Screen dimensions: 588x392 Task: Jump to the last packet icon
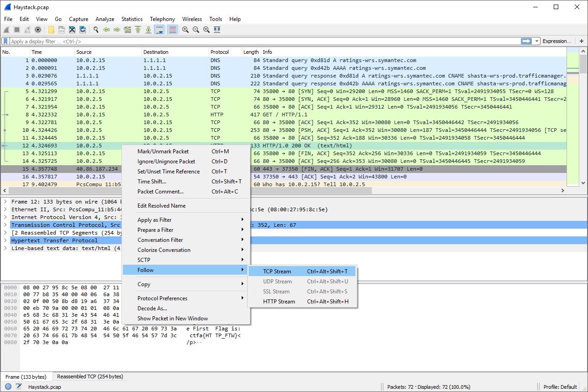pyautogui.click(x=148, y=30)
